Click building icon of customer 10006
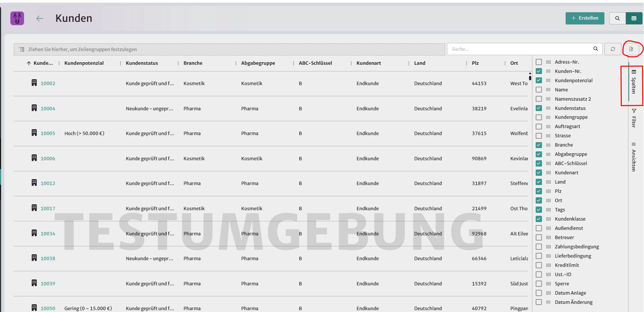This screenshot has width=644, height=312. 34,158
